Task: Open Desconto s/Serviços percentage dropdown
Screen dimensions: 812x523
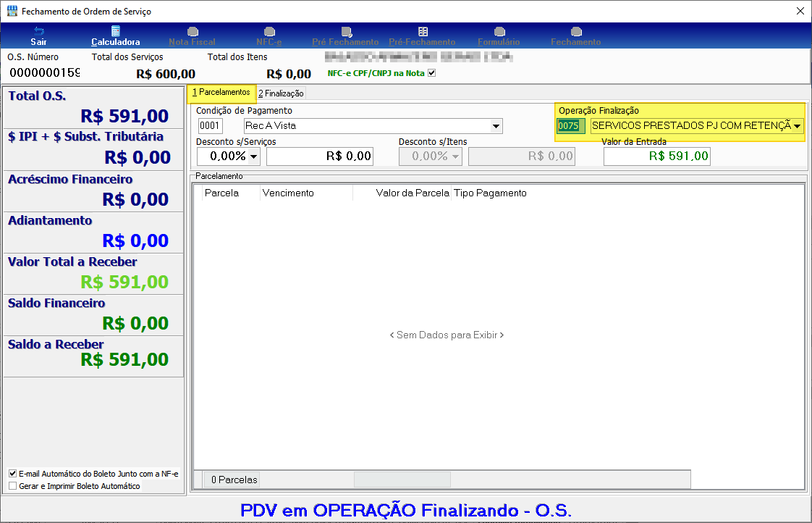Action: pyautogui.click(x=254, y=156)
